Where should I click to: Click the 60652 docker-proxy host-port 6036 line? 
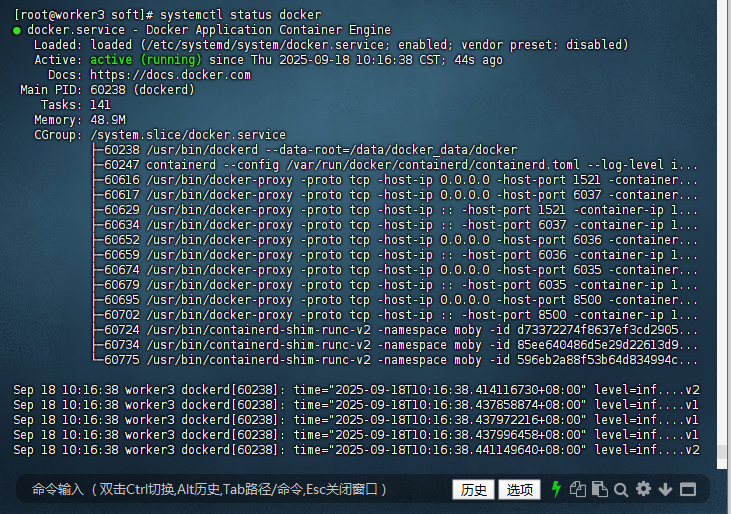coord(395,240)
